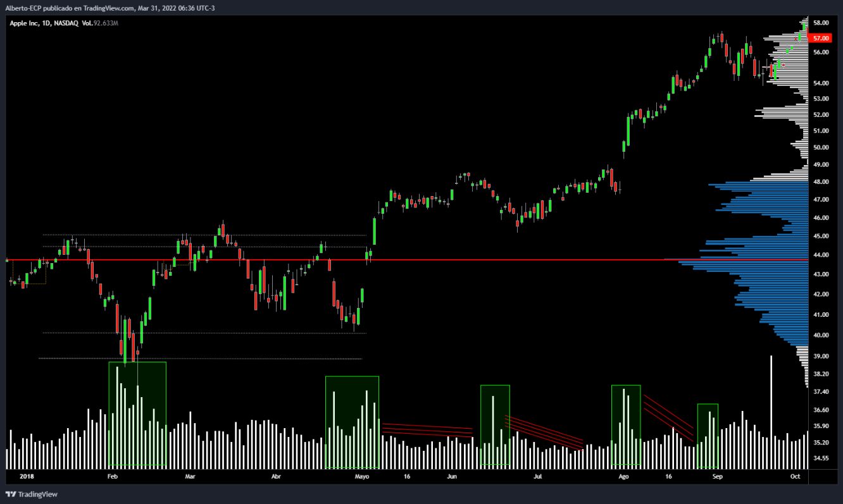Click the Oct label on time axis
The width and height of the screenshot is (843, 504).
click(x=796, y=476)
